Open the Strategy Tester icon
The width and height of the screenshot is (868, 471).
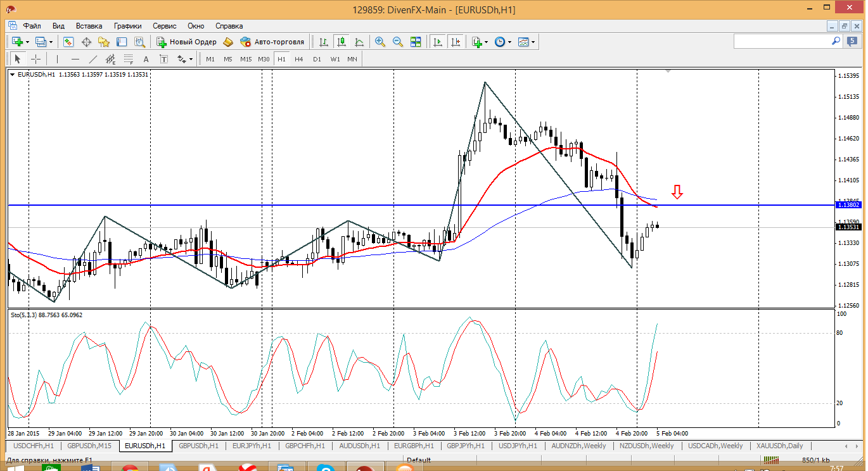click(x=139, y=42)
